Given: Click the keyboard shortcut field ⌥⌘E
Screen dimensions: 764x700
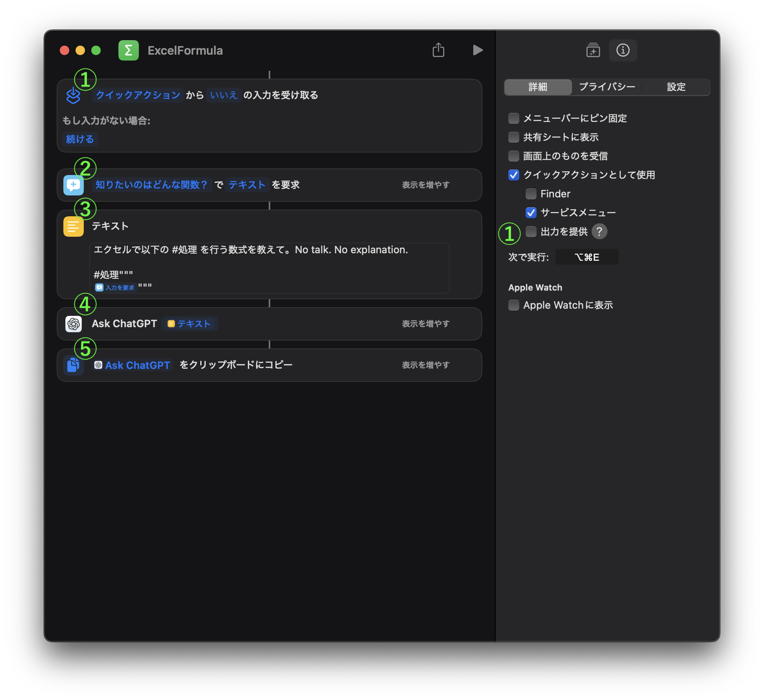Looking at the screenshot, I should click(x=587, y=257).
